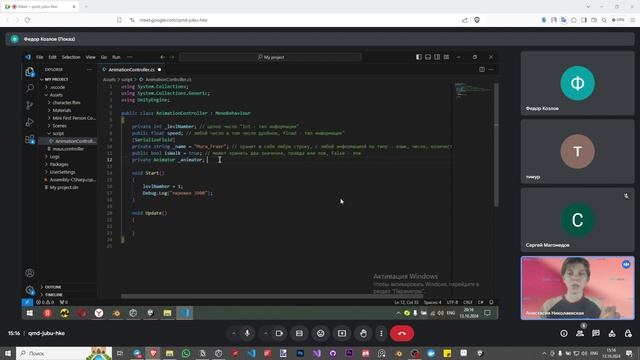This screenshot has height=360, width=640.
Task: Open the Meet host controls lock icon
Action: [x=628, y=333]
